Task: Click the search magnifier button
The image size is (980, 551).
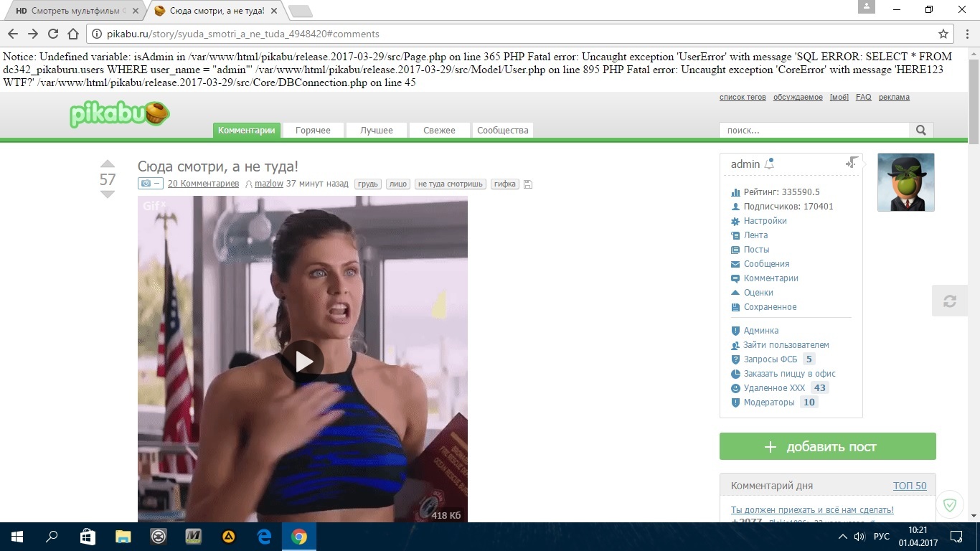Action: 921,130
